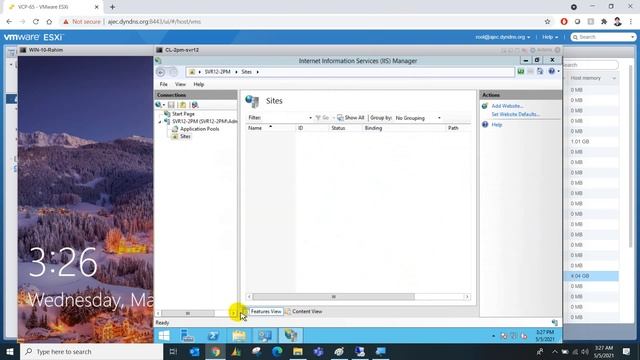Open File Explorer on the guest server taskbar
The height and width of the screenshot is (360, 640).
[x=239, y=336]
